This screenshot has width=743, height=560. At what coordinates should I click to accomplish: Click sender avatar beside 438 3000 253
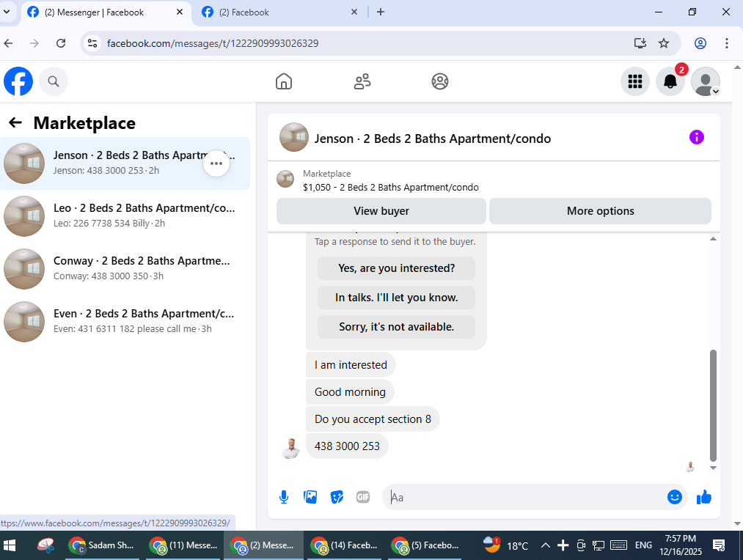click(x=291, y=448)
